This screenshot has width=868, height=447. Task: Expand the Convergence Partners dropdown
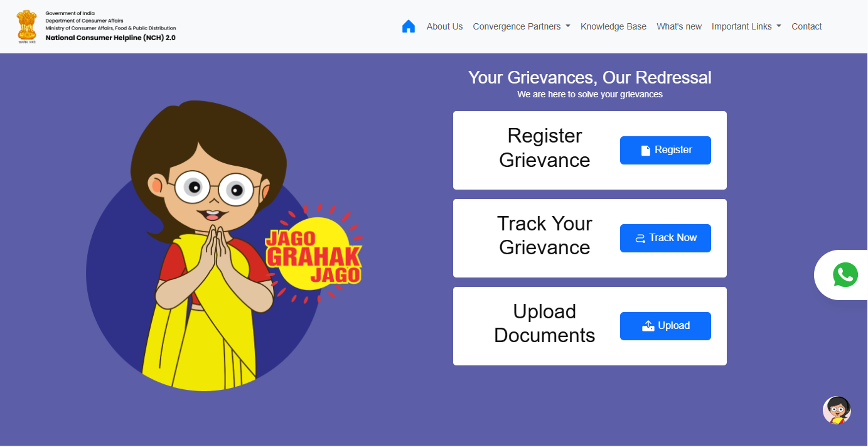click(x=521, y=26)
